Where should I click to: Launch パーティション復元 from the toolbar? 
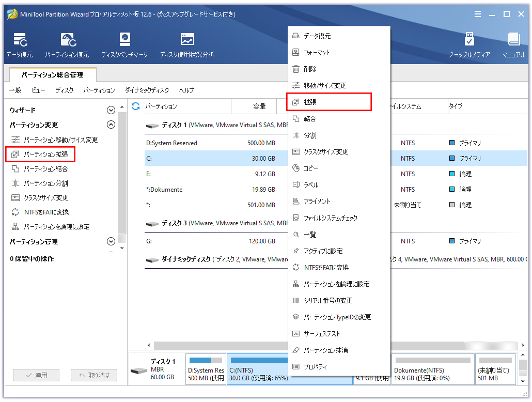(x=67, y=44)
